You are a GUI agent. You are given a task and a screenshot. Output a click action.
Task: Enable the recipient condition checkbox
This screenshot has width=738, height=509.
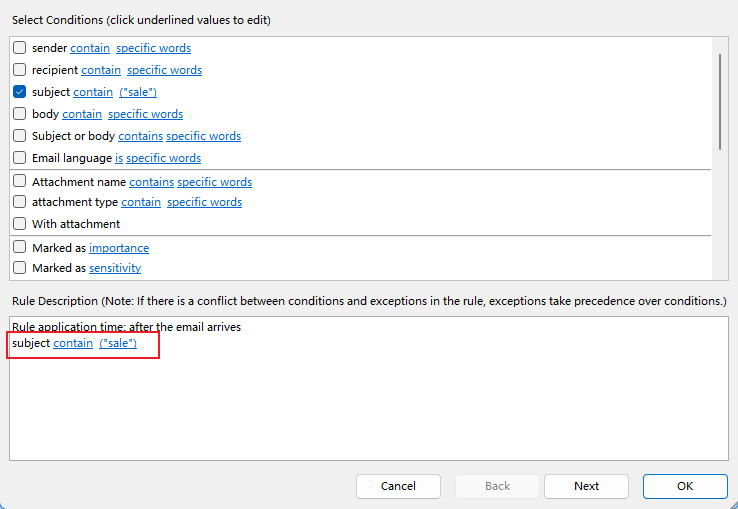(19, 70)
